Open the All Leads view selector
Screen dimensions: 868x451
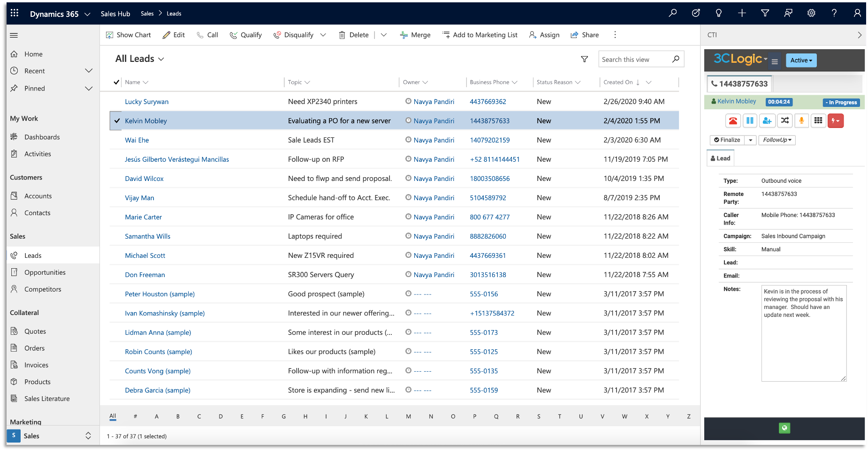(x=140, y=59)
